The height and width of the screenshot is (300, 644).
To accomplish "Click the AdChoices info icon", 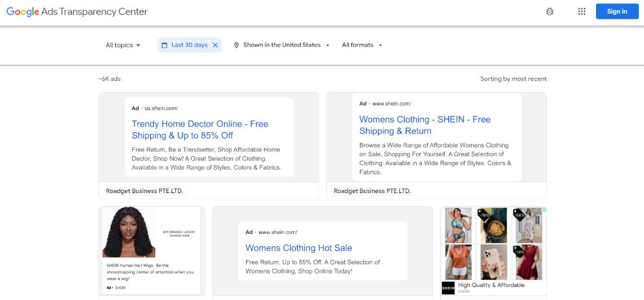I will point(544,209).
